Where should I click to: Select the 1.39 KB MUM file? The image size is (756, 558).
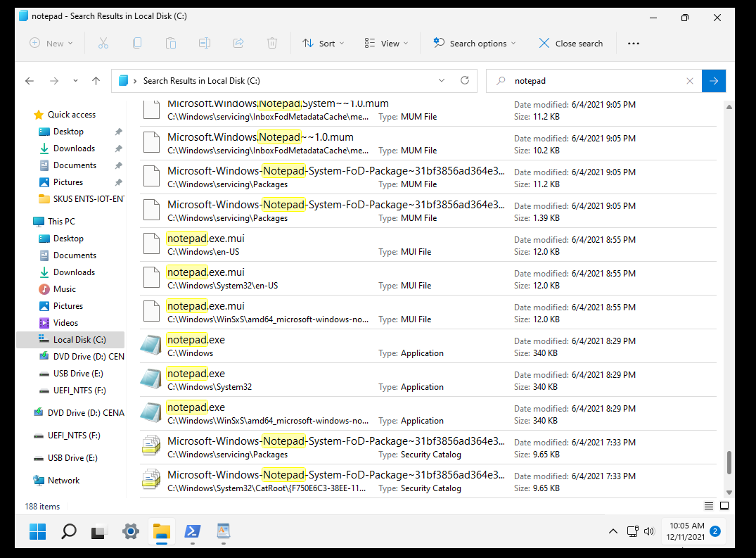[x=428, y=211]
